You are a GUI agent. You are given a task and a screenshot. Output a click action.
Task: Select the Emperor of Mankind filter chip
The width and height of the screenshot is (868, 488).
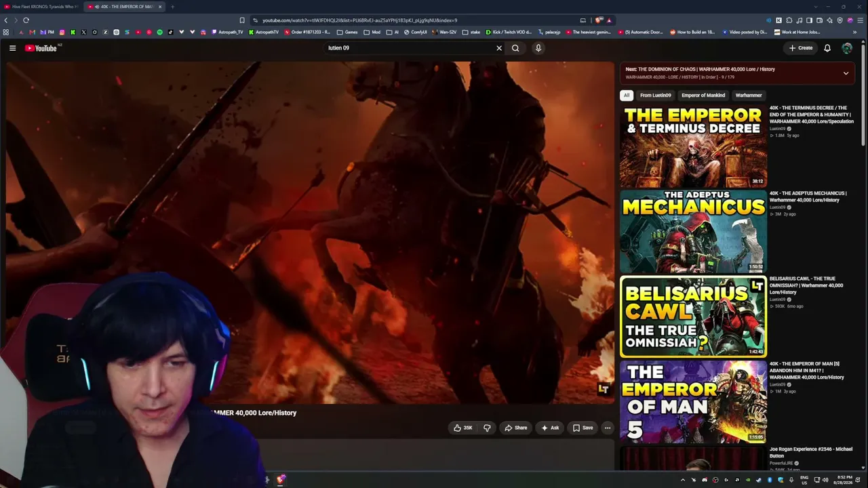(703, 96)
